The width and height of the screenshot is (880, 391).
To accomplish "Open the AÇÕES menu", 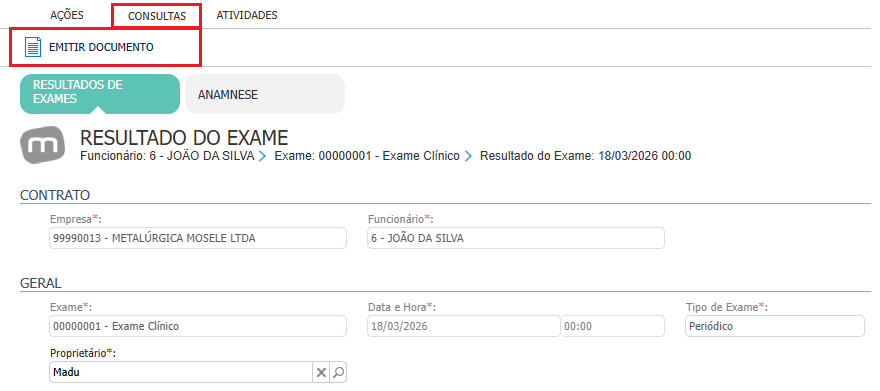I will [67, 15].
